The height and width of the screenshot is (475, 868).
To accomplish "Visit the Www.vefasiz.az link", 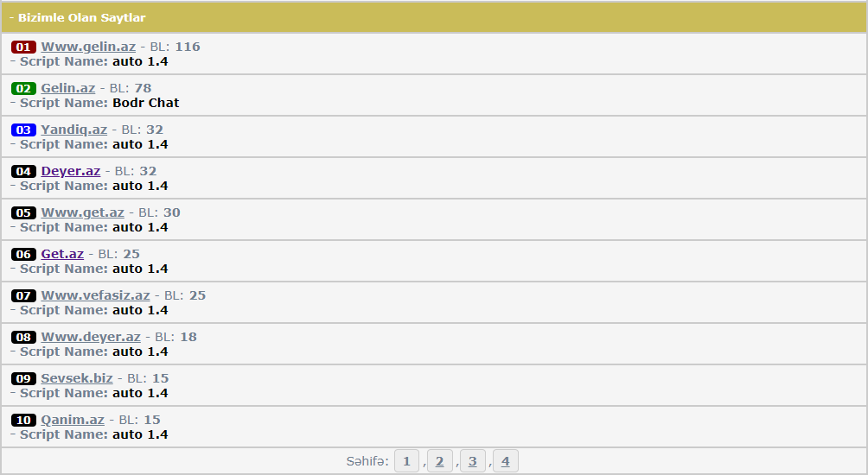I will (95, 295).
